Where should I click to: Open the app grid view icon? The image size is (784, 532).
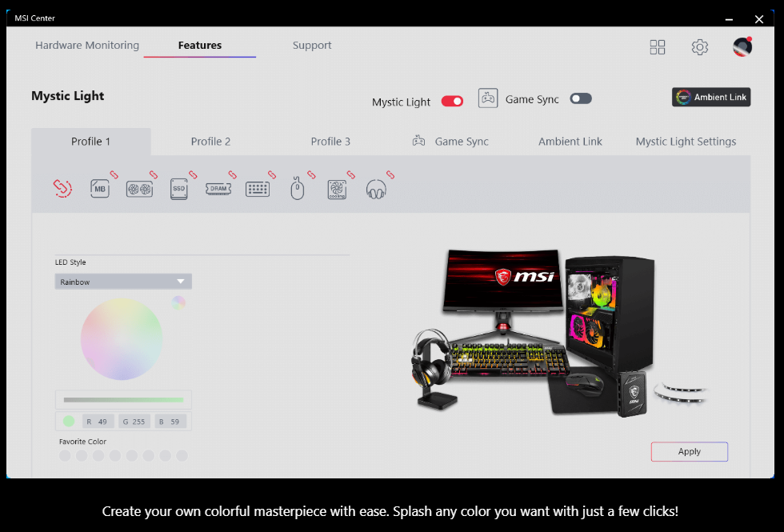point(658,47)
